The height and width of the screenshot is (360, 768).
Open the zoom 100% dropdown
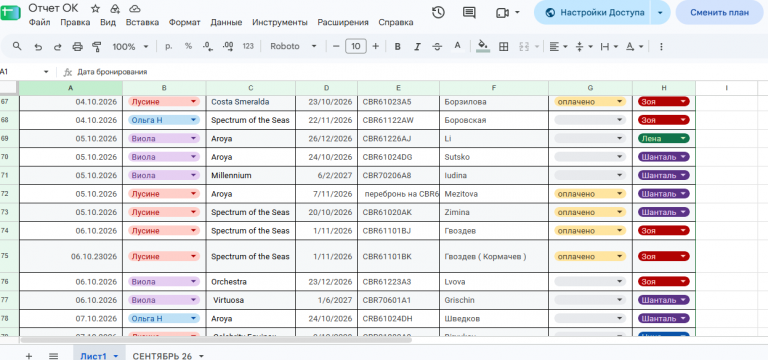click(x=130, y=47)
